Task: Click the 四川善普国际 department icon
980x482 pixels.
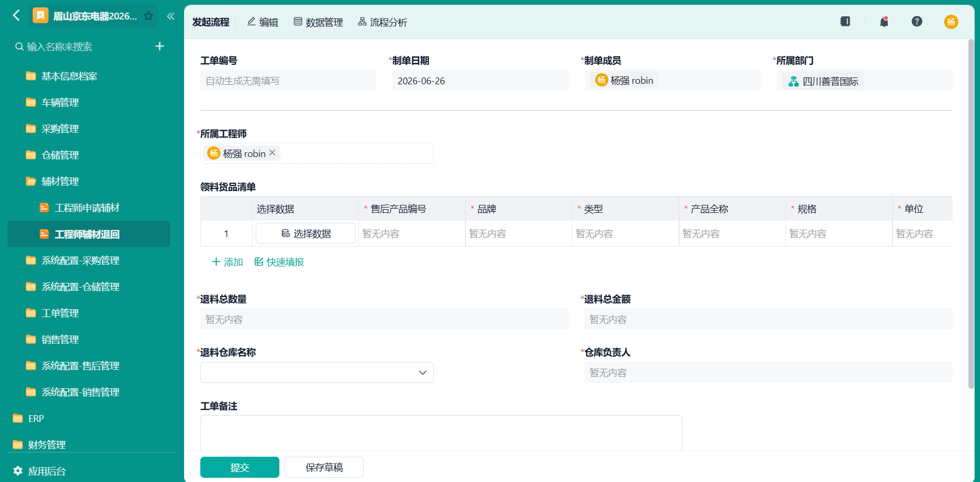Action: [x=793, y=81]
